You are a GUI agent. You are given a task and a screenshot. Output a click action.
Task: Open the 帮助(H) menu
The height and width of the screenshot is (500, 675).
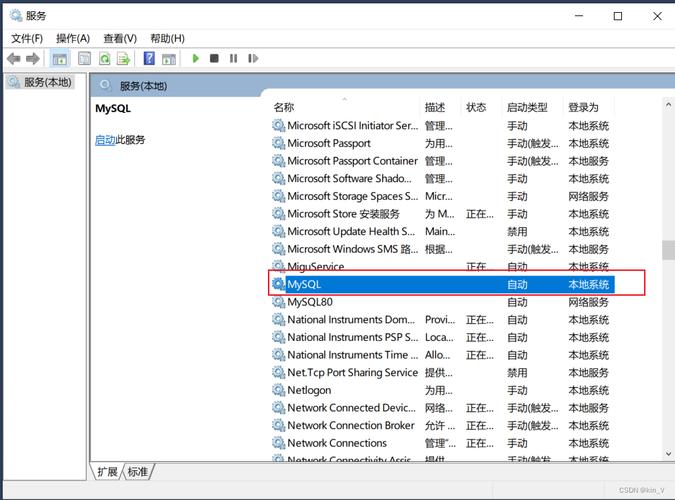pyautogui.click(x=167, y=39)
